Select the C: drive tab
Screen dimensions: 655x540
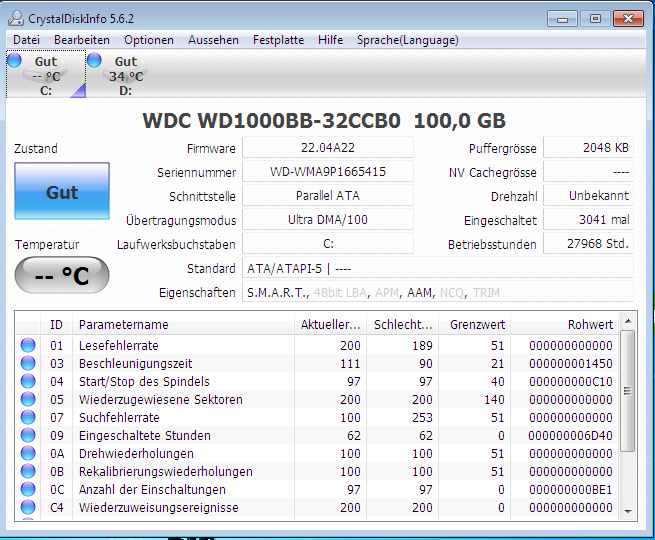pyautogui.click(x=46, y=74)
